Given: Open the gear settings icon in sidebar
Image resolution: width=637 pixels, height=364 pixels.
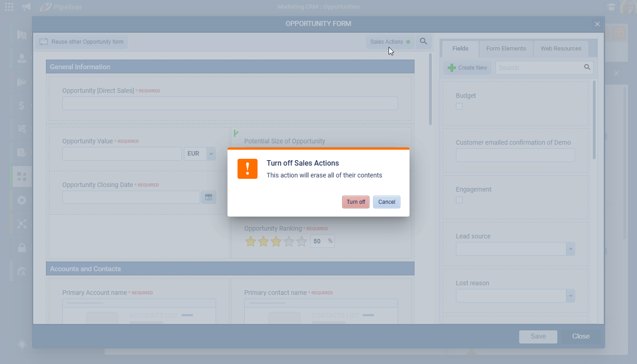Looking at the screenshot, I should 21,200.
